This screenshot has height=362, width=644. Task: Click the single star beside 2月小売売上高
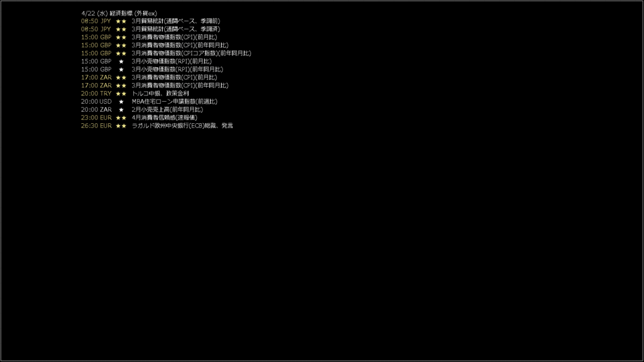(x=121, y=109)
